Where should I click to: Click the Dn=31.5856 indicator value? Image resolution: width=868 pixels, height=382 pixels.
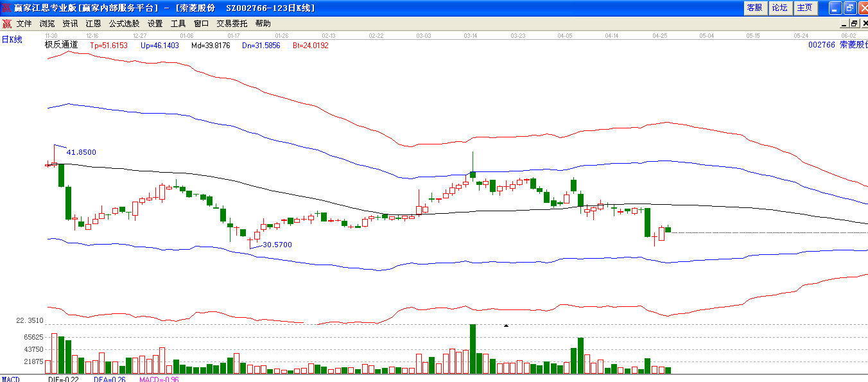261,46
